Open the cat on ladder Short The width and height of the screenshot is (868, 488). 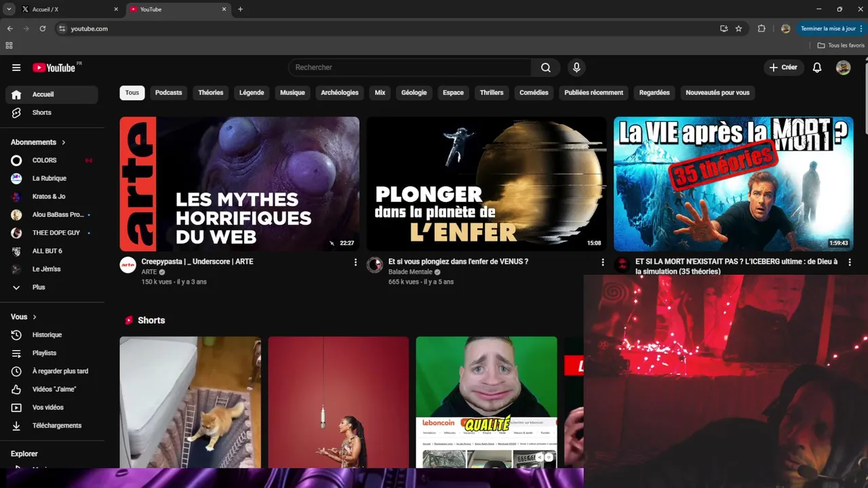pos(191,403)
